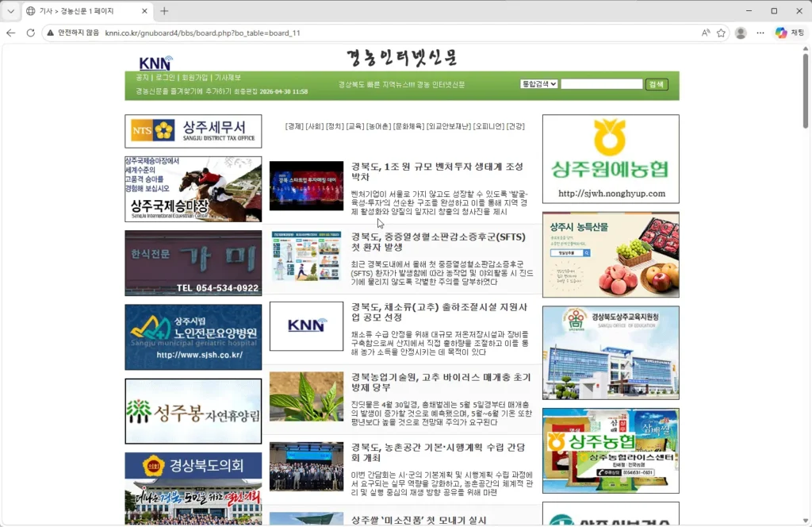The width and height of the screenshot is (812, 527).
Task: Open 성주봉 자연휴양림 banner
Action: click(x=193, y=411)
